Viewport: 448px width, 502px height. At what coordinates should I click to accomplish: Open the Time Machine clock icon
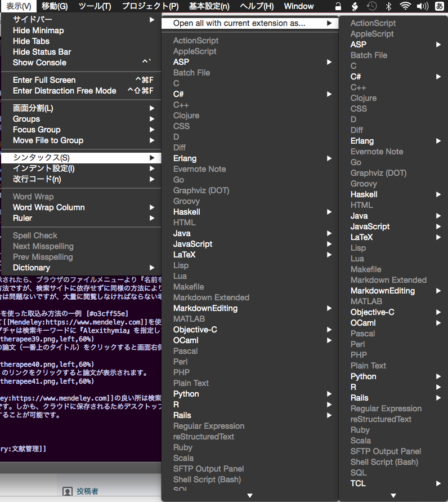click(x=371, y=6)
